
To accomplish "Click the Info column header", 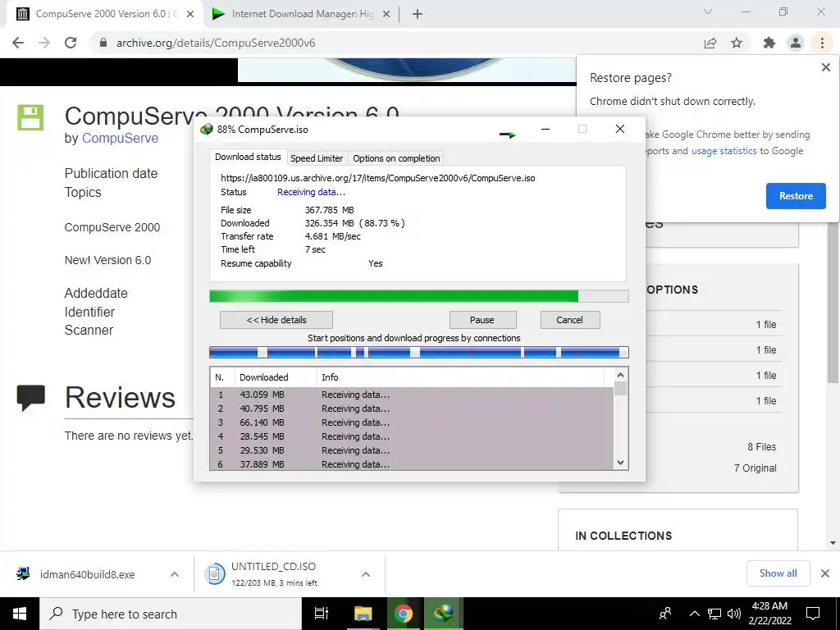I will (x=461, y=377).
